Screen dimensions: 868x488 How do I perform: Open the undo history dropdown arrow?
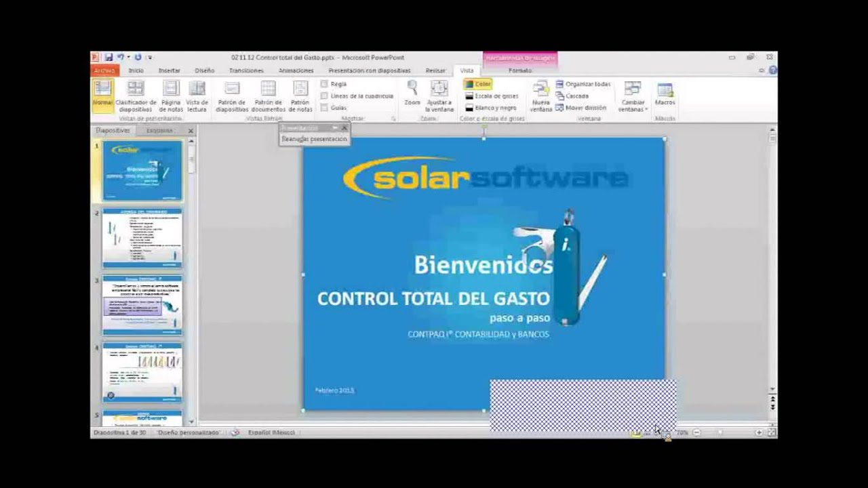pyautogui.click(x=128, y=58)
